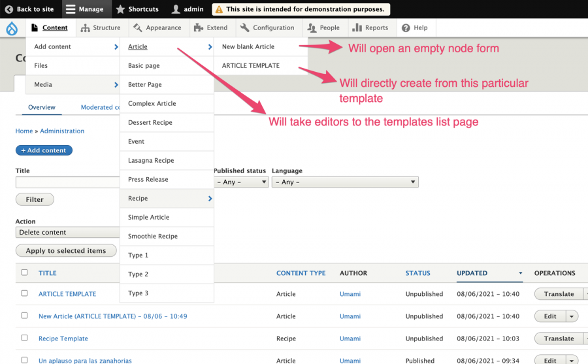Click Translate button for ARTICLE TEMPLATE row

(x=559, y=294)
